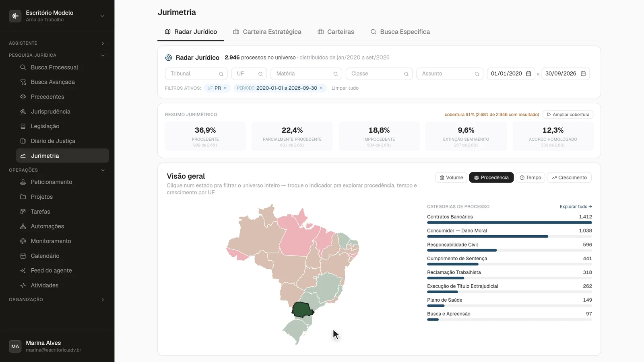Click the highlighted Paraná state on map
Screen dimensions: 644x362
(302, 310)
